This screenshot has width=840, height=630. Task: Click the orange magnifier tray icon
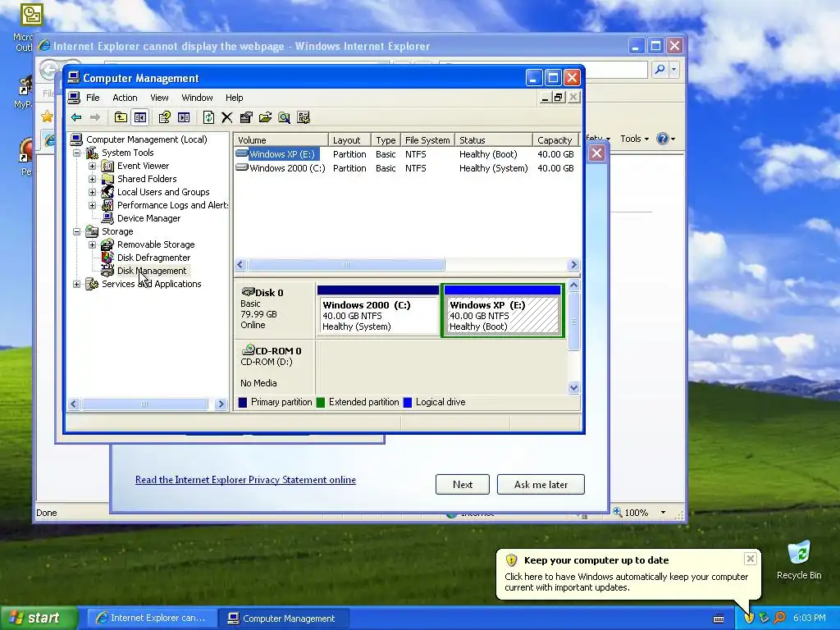pos(779,618)
